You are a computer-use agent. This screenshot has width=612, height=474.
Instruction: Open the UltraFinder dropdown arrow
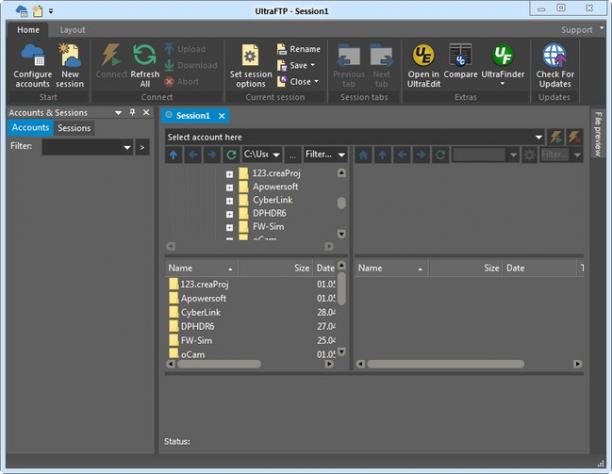point(502,84)
